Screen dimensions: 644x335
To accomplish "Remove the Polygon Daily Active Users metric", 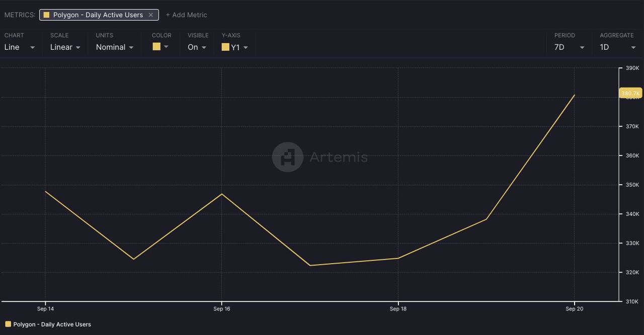I will (x=150, y=15).
